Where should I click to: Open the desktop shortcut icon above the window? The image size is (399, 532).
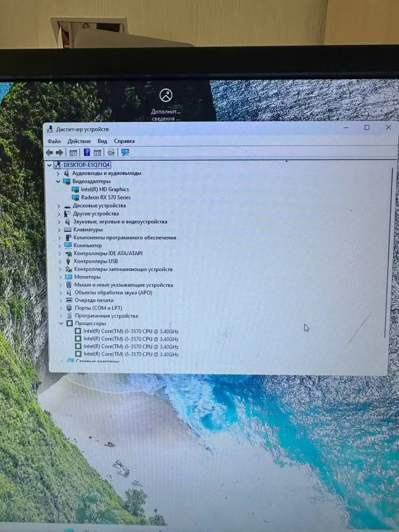[x=166, y=96]
